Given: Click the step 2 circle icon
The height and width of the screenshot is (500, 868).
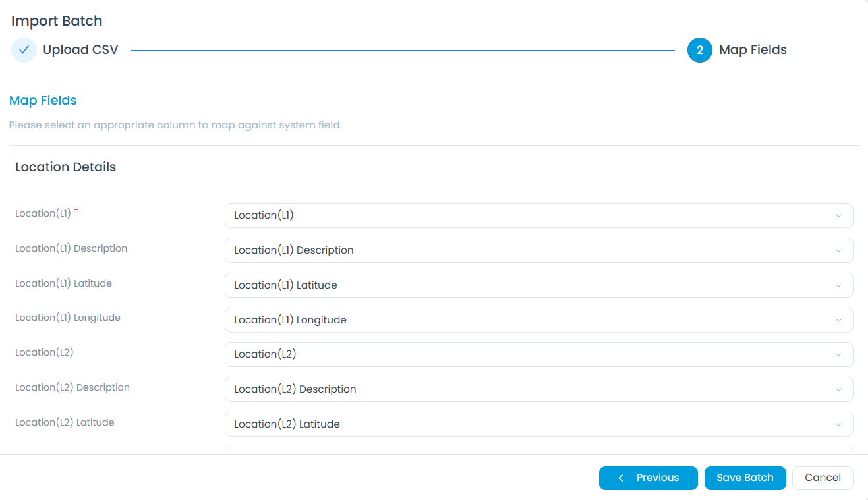Looking at the screenshot, I should tap(700, 50).
